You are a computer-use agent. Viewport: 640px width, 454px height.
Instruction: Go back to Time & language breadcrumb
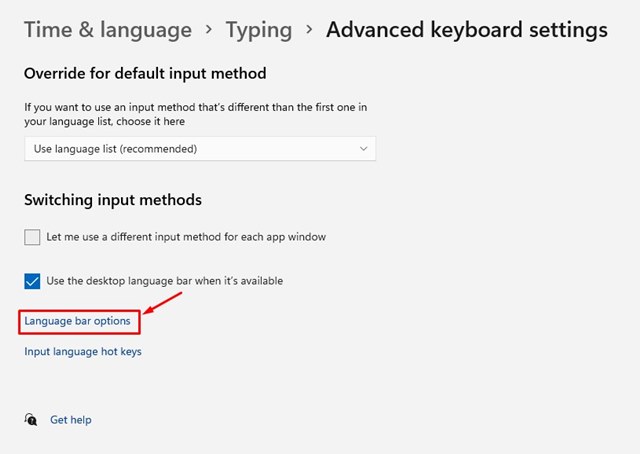click(x=108, y=30)
